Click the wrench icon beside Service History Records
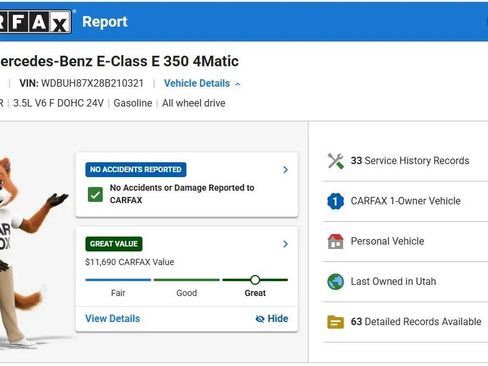Screen dimensions: 488x366 pos(335,161)
